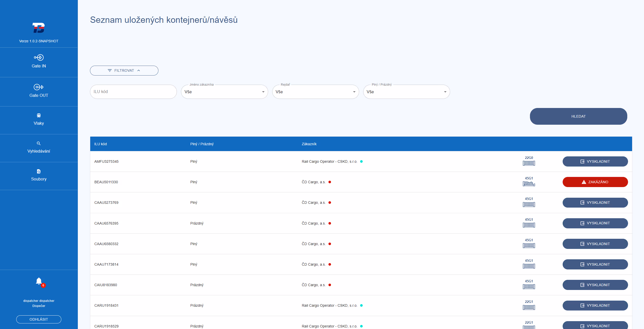Sort by the ILU kód column header
The width and height of the screenshot is (644, 329).
click(100, 144)
